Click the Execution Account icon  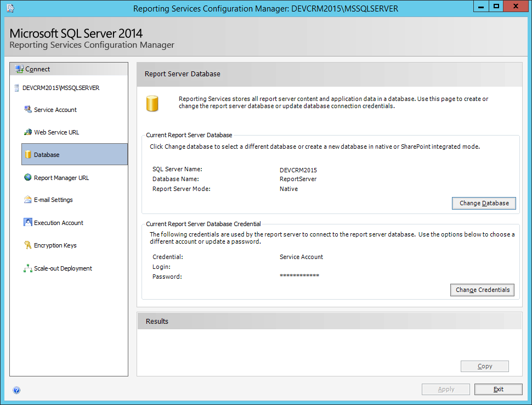(x=28, y=222)
